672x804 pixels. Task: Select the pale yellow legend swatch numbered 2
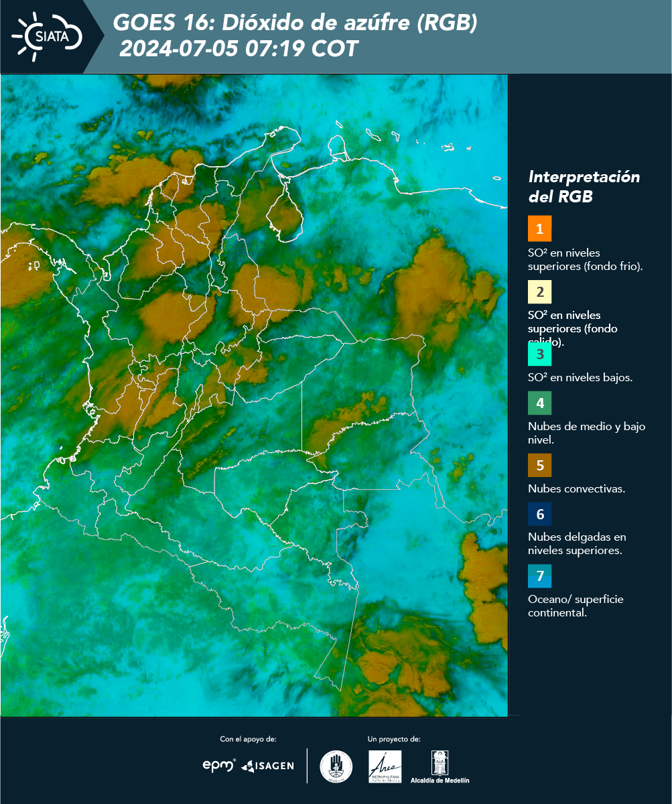tap(539, 293)
